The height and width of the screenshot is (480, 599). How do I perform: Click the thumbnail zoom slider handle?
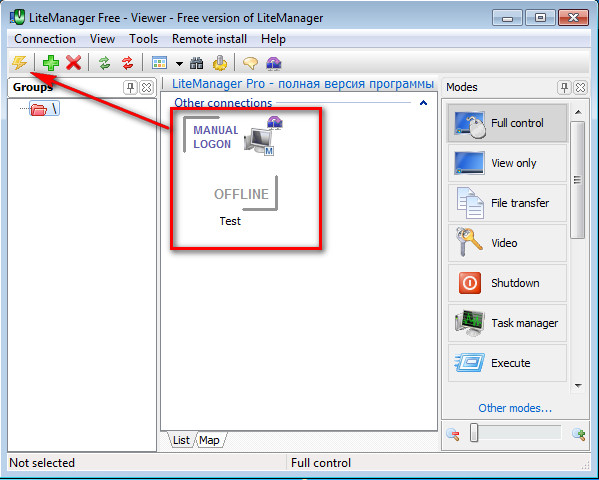point(474,433)
